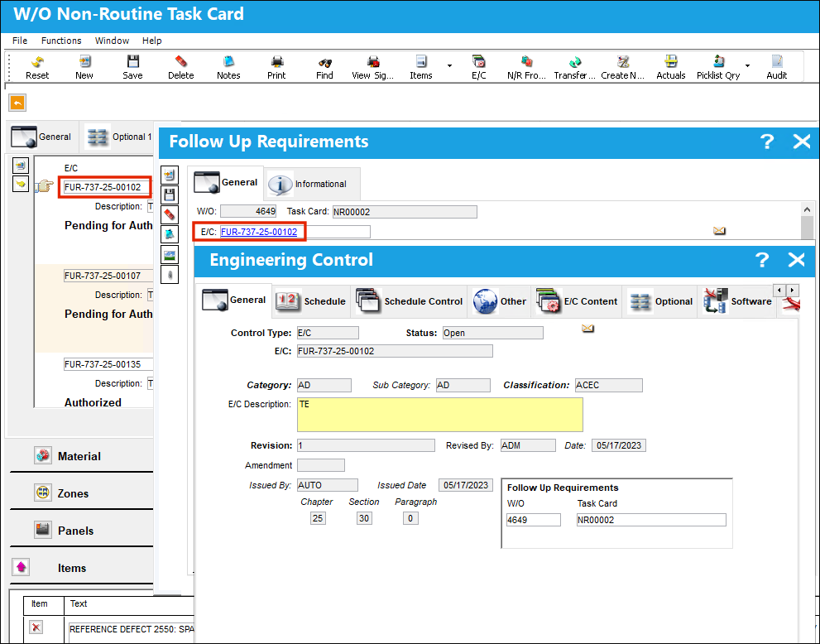Viewport: 820px width, 644px height.
Task: Click the yellow E/C Description field
Action: point(440,415)
